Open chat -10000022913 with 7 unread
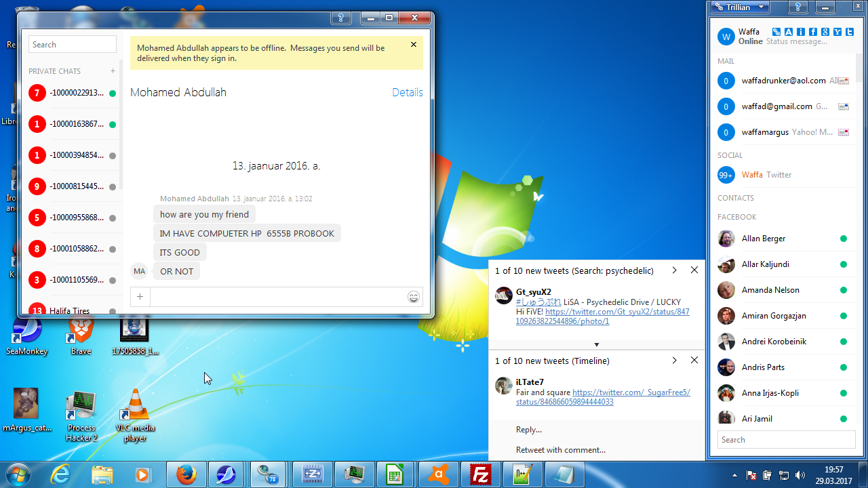Screen dimensions: 868x488 pyautogui.click(x=72, y=93)
